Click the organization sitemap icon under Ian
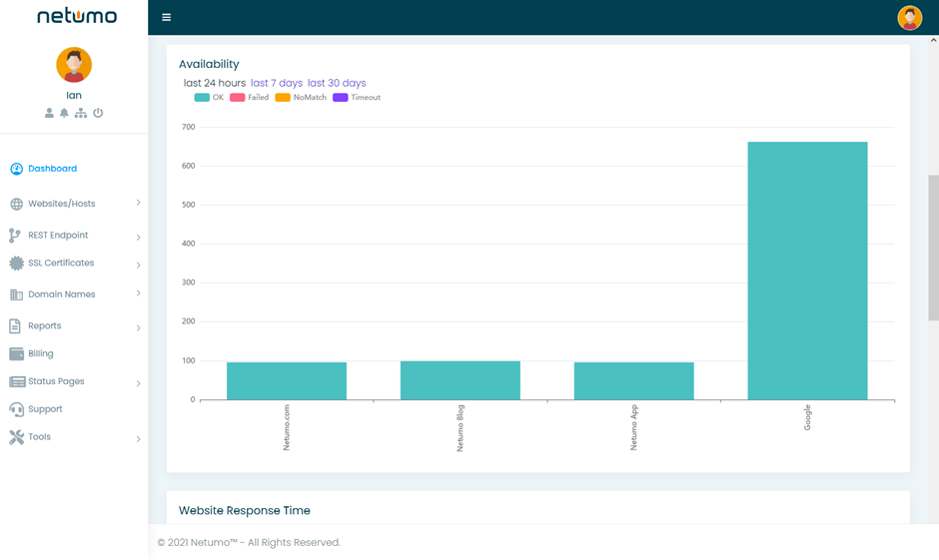Screen dimensions: 939x560 (80, 113)
